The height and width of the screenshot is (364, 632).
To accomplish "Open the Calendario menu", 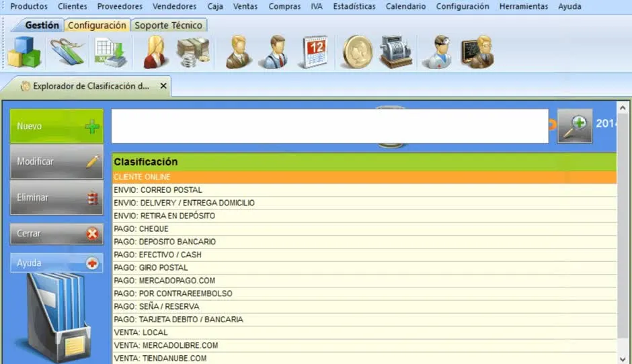I will click(x=405, y=7).
